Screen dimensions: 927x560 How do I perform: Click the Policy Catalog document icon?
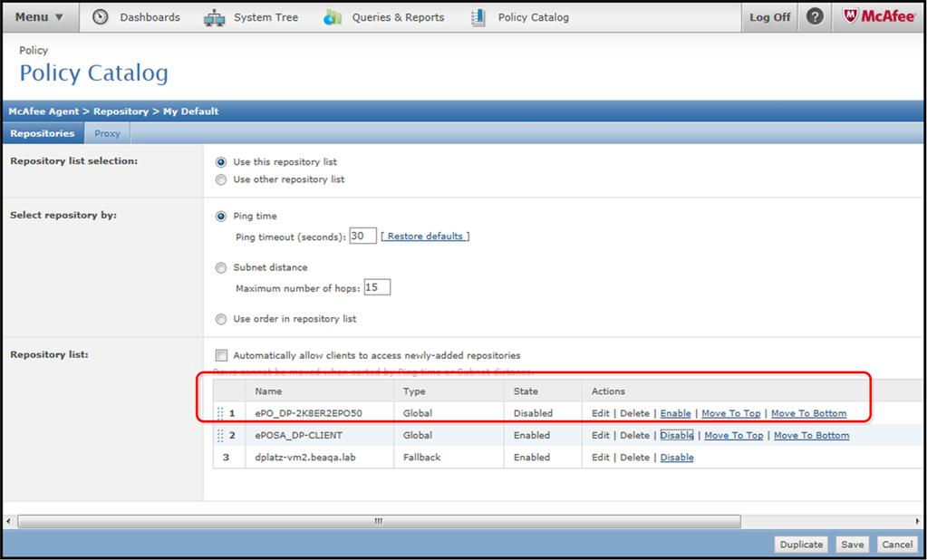coord(478,18)
